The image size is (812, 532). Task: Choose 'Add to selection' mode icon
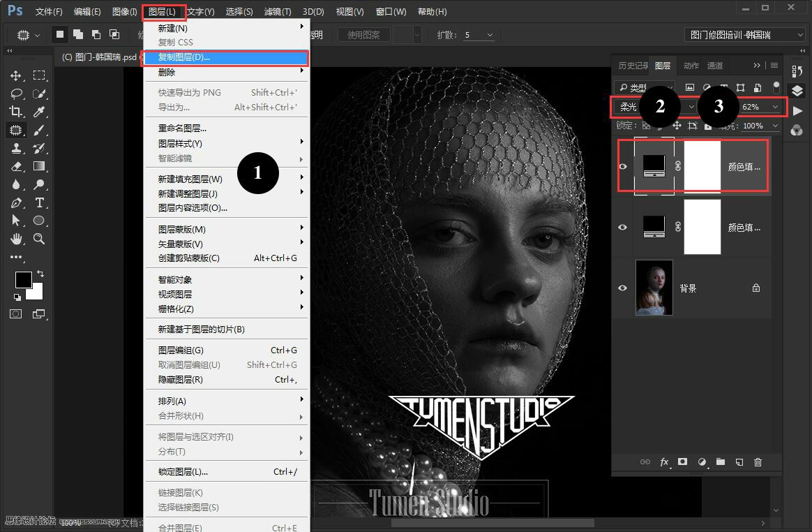[78, 34]
